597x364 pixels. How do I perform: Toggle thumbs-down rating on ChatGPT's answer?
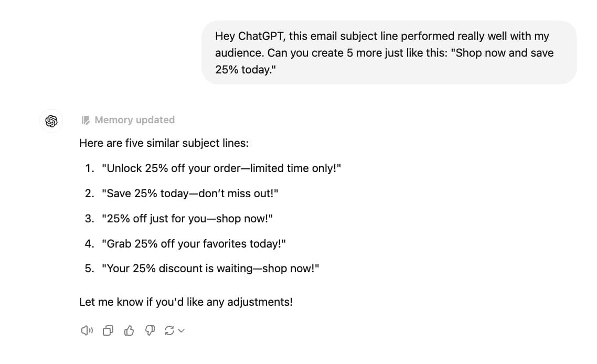click(x=150, y=330)
